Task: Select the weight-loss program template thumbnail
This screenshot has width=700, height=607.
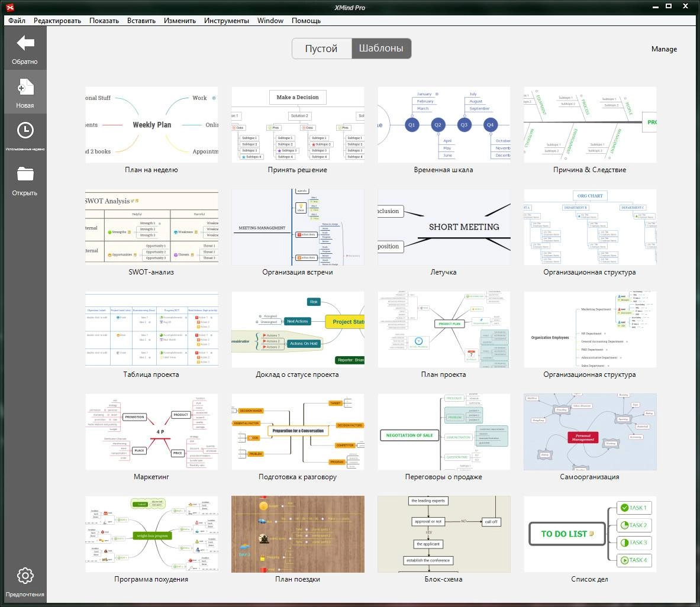Action: (152, 534)
